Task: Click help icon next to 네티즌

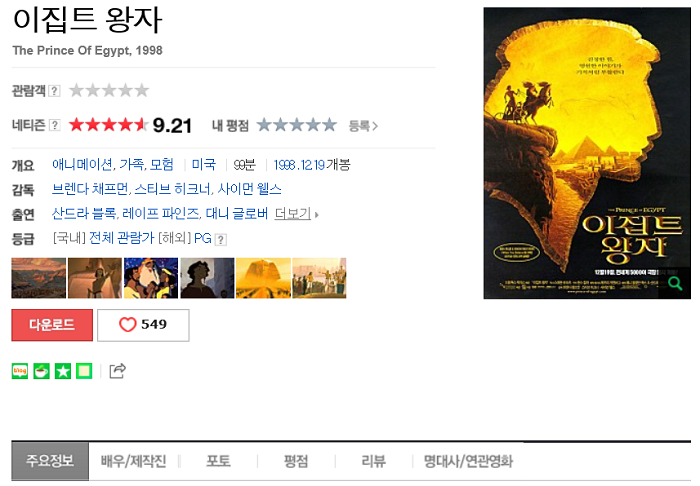Action: pos(54,125)
